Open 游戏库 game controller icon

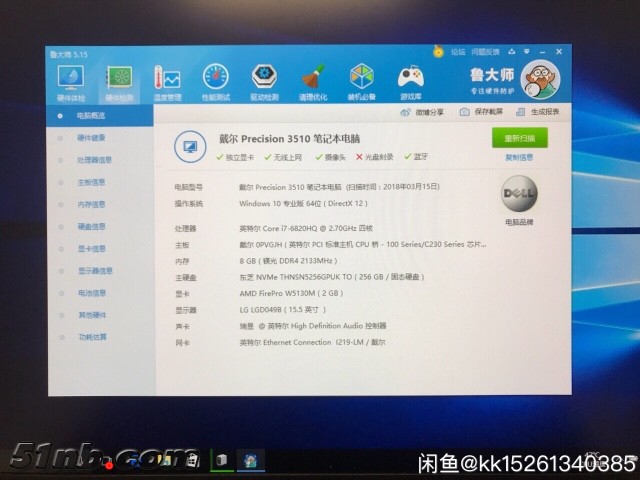(410, 79)
